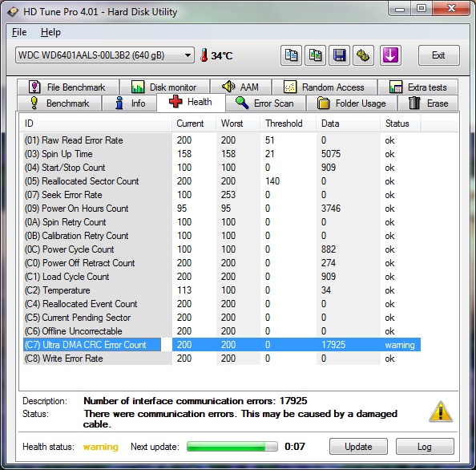Click the Exit button
This screenshot has width=476, height=470.
(x=438, y=55)
